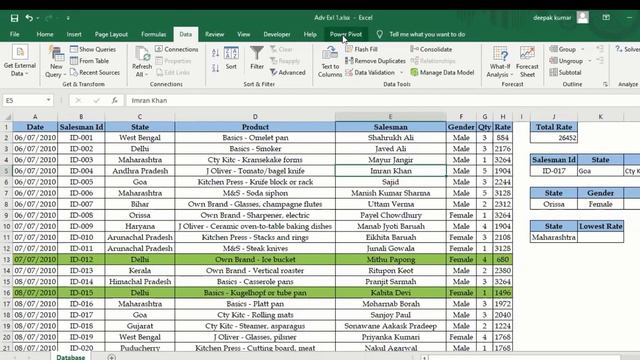Open the Data Validation dropdown arrow
Screen dimensions: 640x360
[401, 72]
